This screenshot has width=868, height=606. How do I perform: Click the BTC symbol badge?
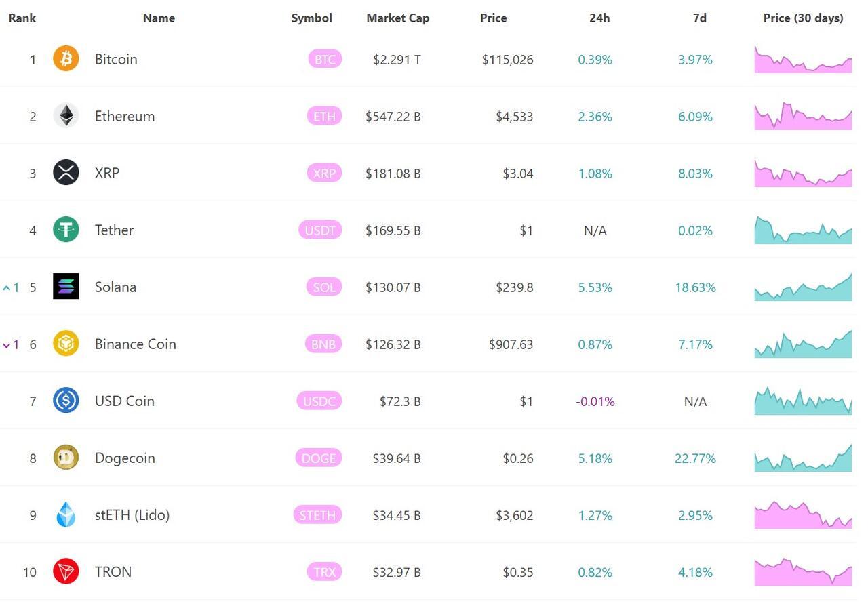click(325, 60)
